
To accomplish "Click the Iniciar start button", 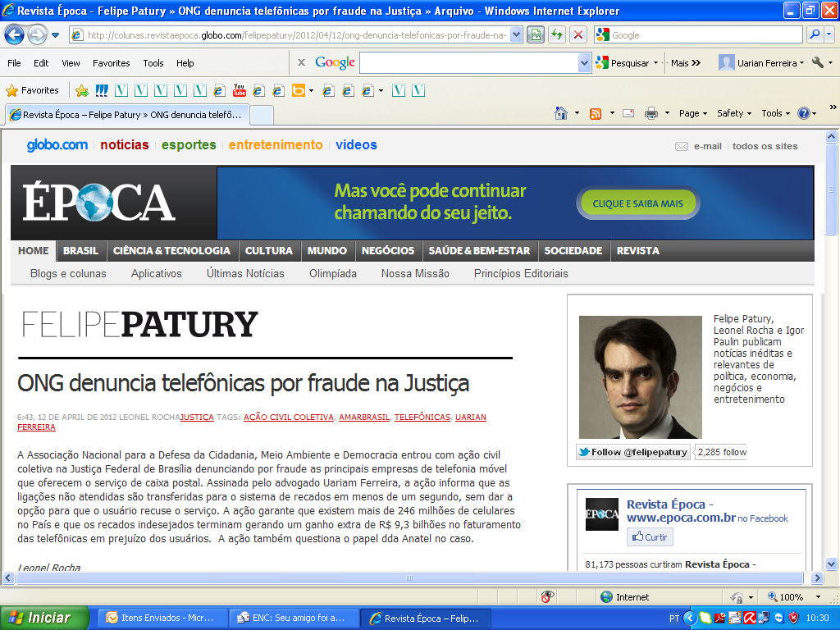I will pos(45,618).
